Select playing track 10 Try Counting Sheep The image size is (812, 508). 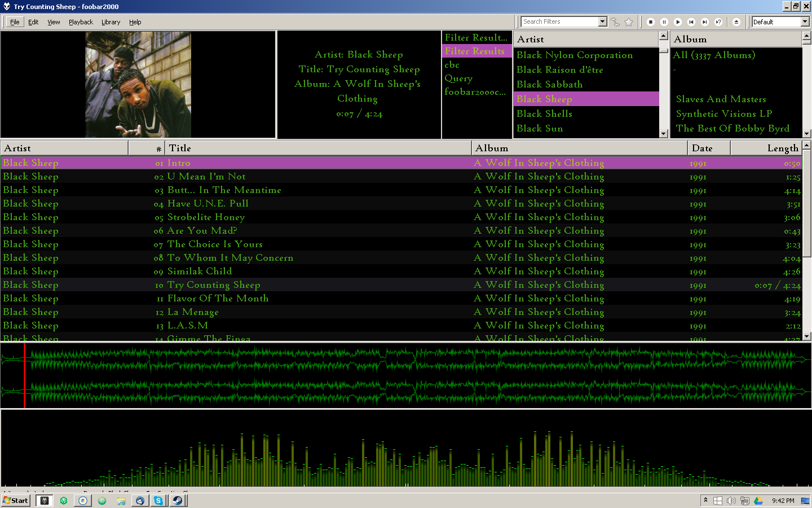(401, 284)
